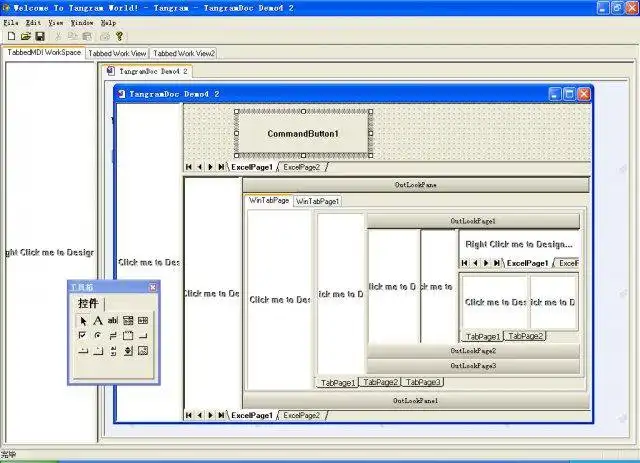Viewport: 640px width, 463px height.
Task: Jump to last sheet in the OutLookPage1 Excel strip
Action: (496, 263)
